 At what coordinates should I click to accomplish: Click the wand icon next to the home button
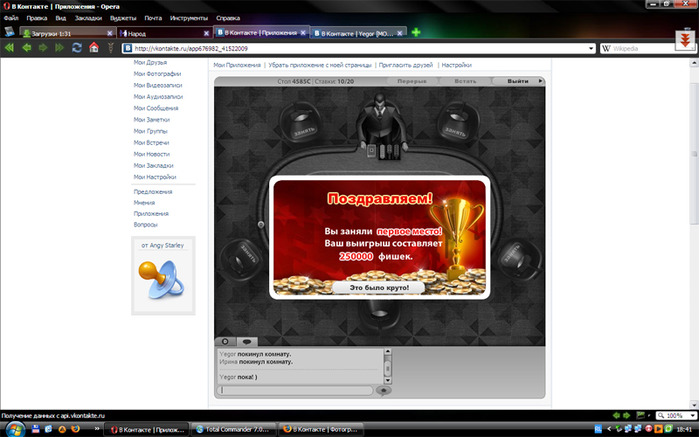coord(111,48)
